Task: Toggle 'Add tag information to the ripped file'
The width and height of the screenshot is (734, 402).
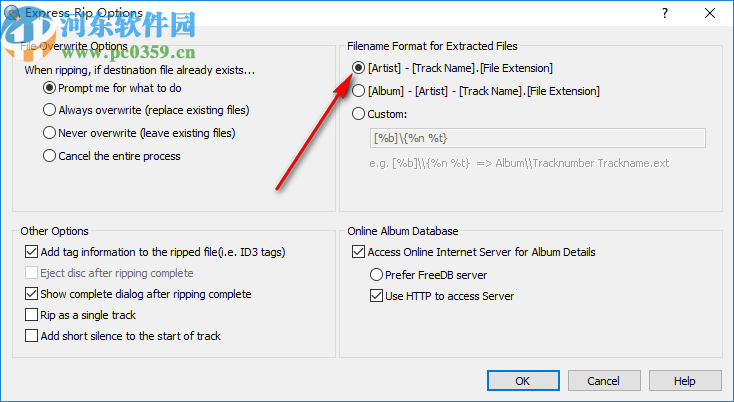Action: [31, 252]
